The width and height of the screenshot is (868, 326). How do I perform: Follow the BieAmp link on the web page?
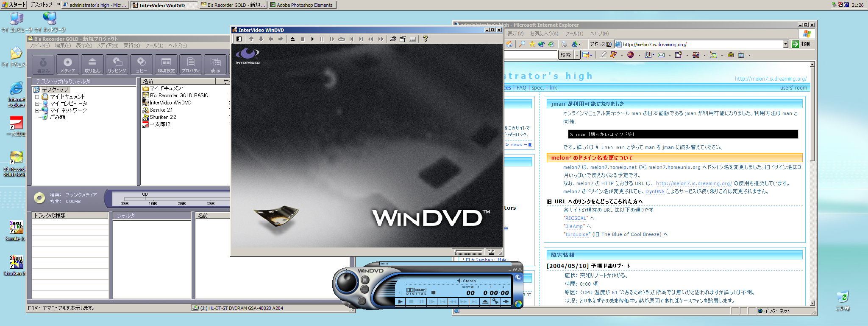point(575,226)
